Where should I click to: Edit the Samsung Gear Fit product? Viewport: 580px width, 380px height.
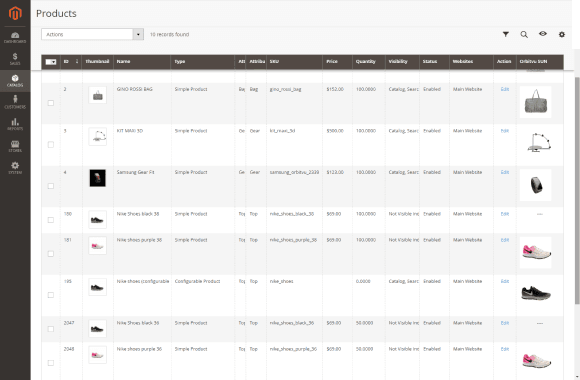pyautogui.click(x=505, y=172)
